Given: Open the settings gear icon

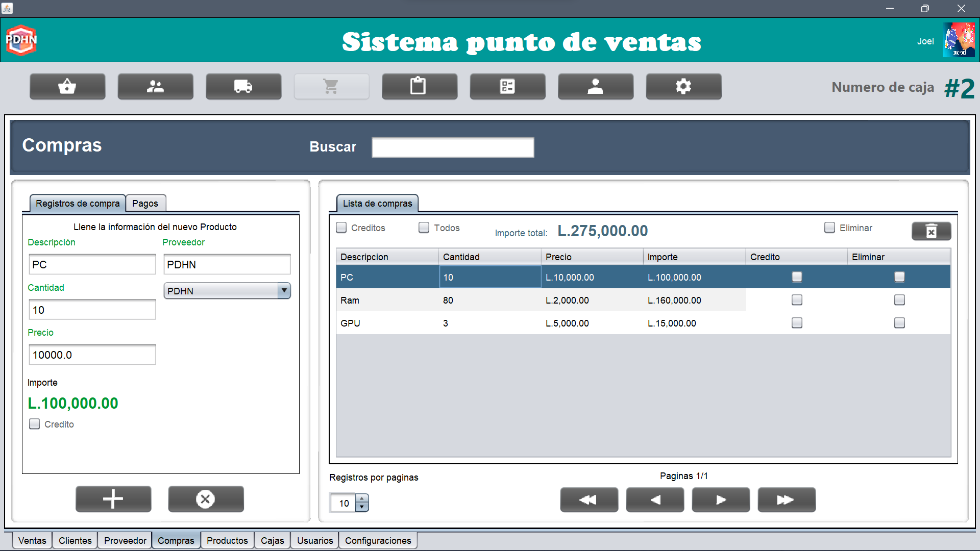Looking at the screenshot, I should 683,86.
